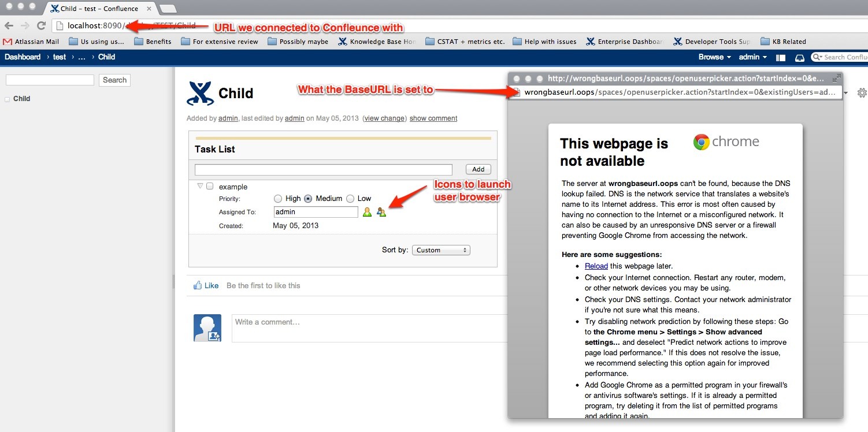The image size is (868, 432).
Task: Open the Sort by Custom dropdown
Action: 441,250
